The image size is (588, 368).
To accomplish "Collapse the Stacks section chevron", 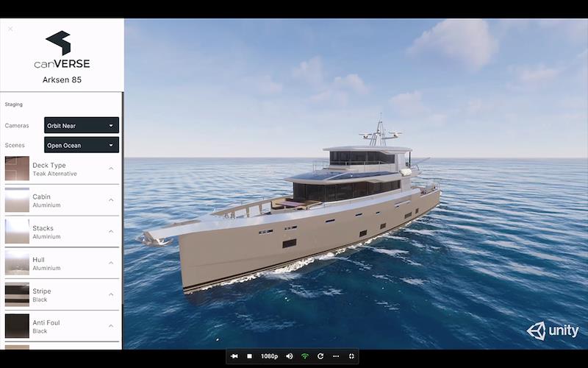I will [x=111, y=232].
